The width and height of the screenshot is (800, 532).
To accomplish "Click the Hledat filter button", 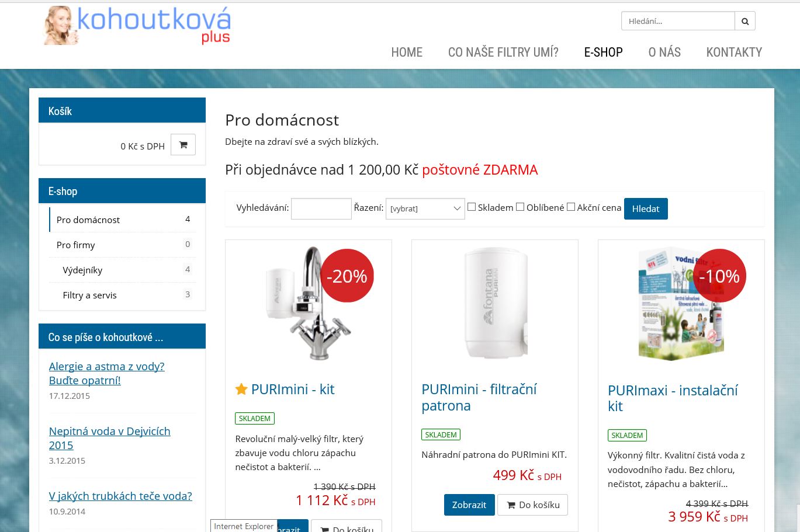I will (646, 208).
